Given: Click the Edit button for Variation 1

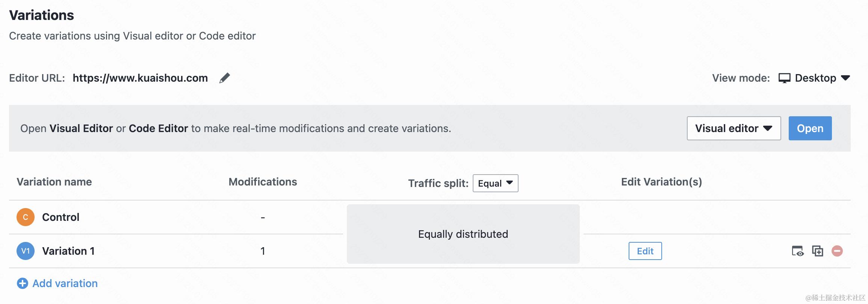Looking at the screenshot, I should (645, 251).
